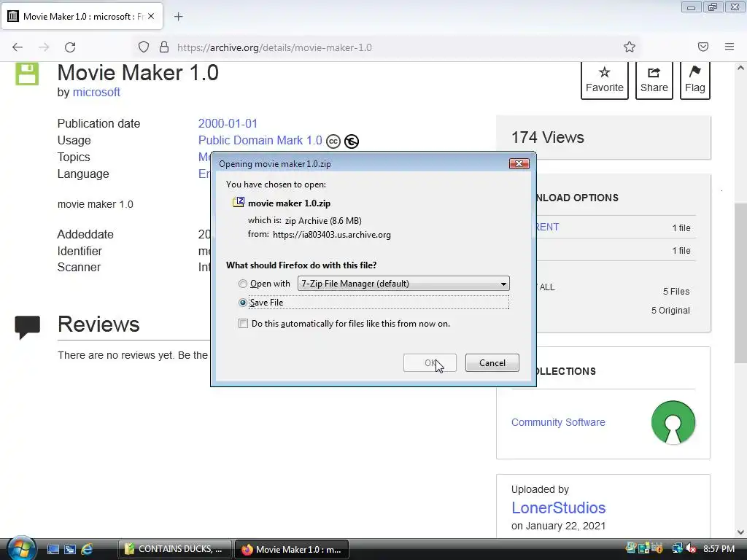Click the page vertical scrollbar thumb
This screenshot has height=560, width=747.
740,284
